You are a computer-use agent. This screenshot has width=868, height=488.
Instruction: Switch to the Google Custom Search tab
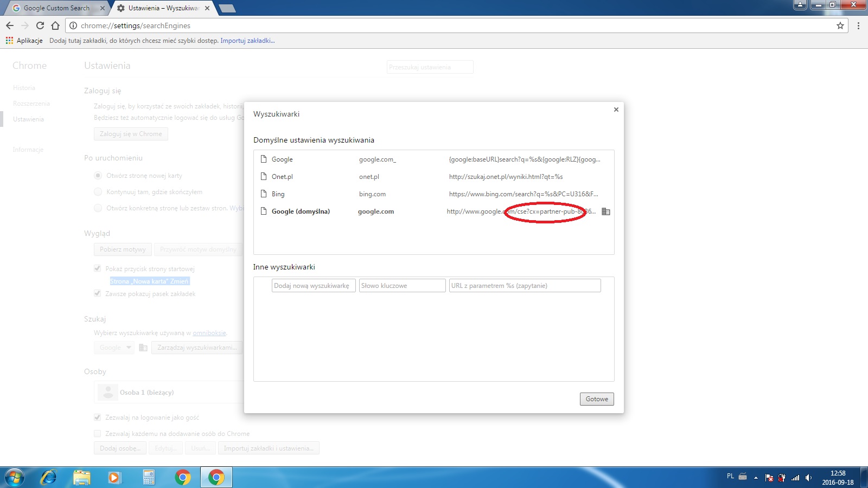coord(56,8)
